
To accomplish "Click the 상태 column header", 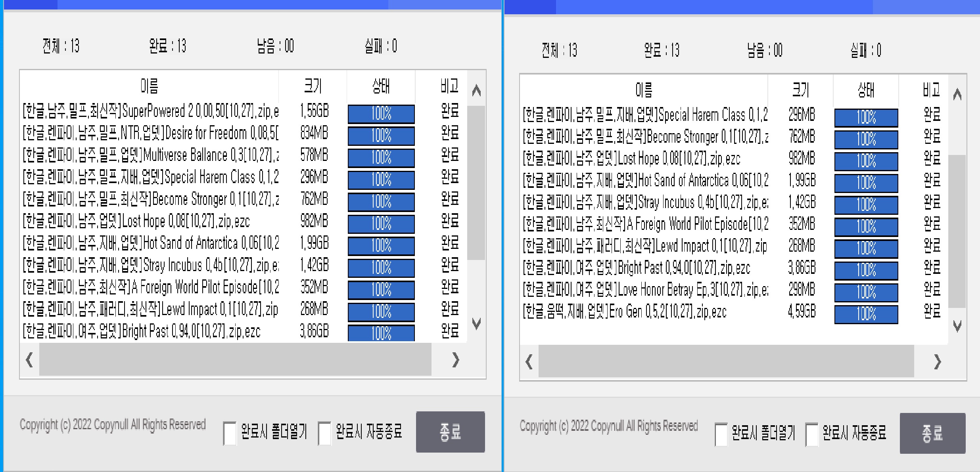I will [x=381, y=87].
